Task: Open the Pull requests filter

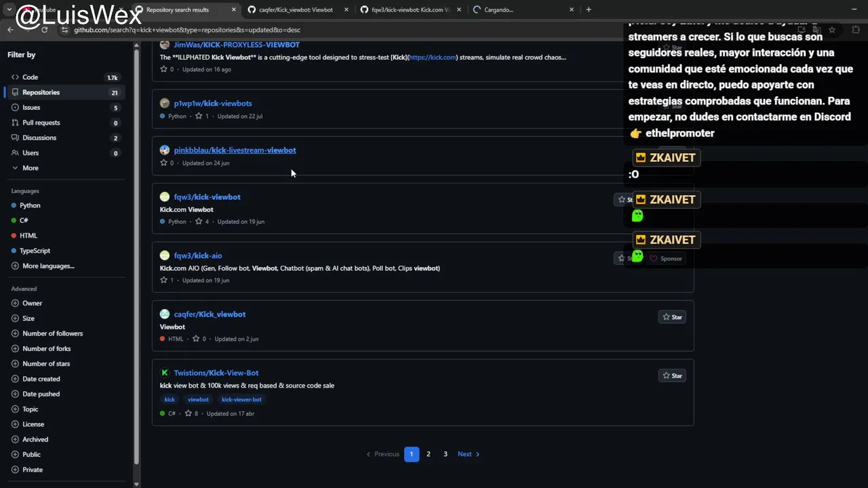Action: tap(65, 123)
